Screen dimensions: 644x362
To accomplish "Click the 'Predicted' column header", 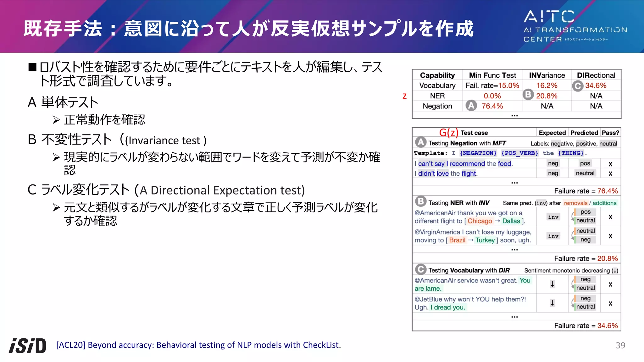I will (x=584, y=133).
